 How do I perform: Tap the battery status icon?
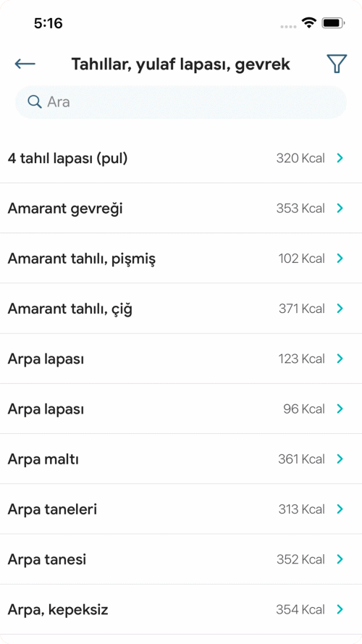[x=333, y=22]
